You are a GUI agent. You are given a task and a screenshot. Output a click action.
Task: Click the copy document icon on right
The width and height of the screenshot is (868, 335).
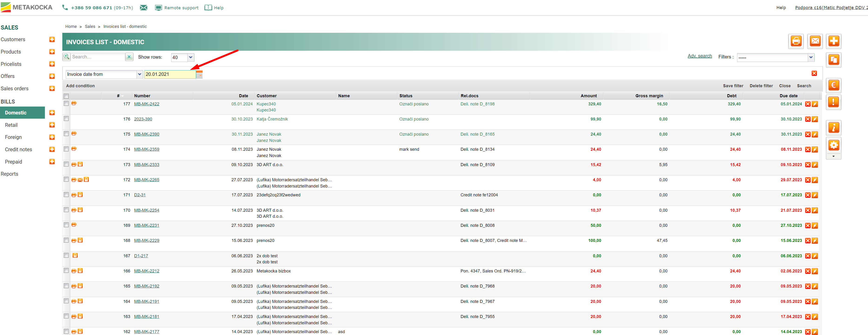pos(833,60)
